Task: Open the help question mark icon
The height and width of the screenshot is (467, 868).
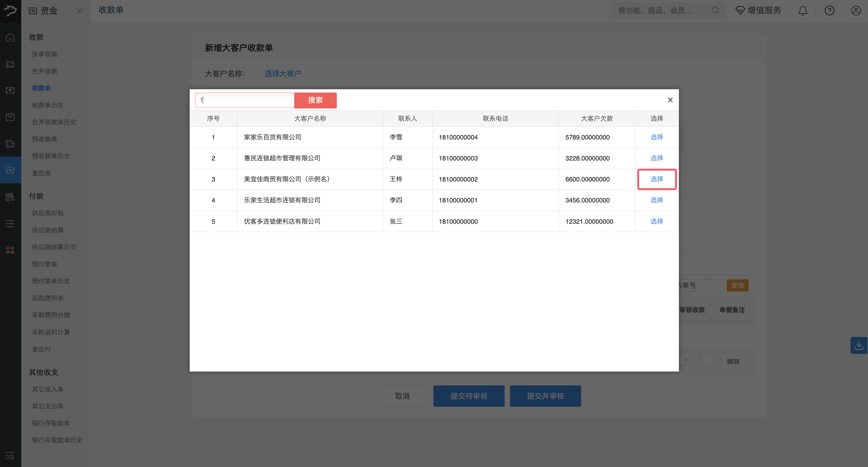Action: tap(829, 11)
